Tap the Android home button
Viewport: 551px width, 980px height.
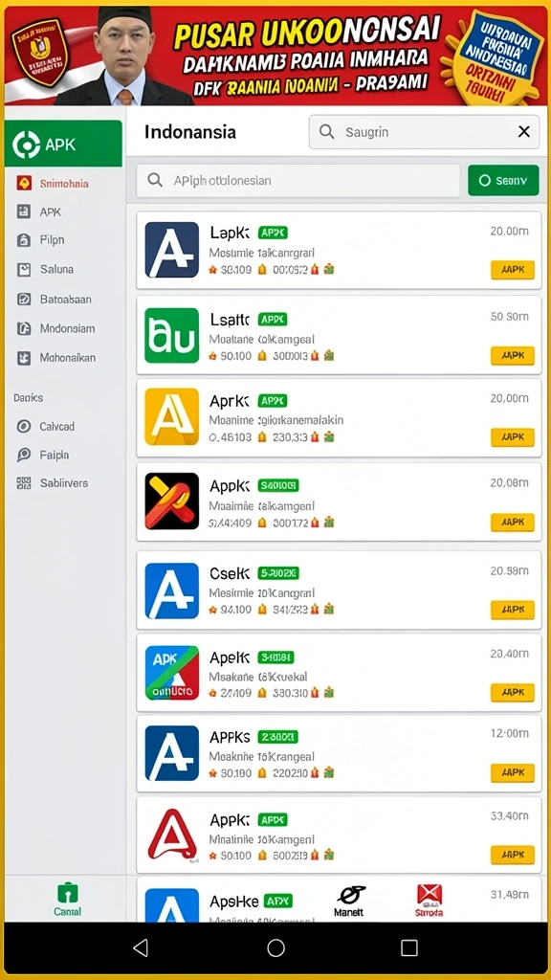click(x=275, y=947)
